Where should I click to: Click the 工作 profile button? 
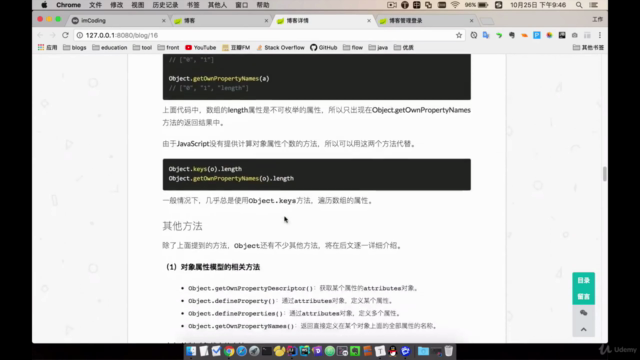click(x=598, y=19)
